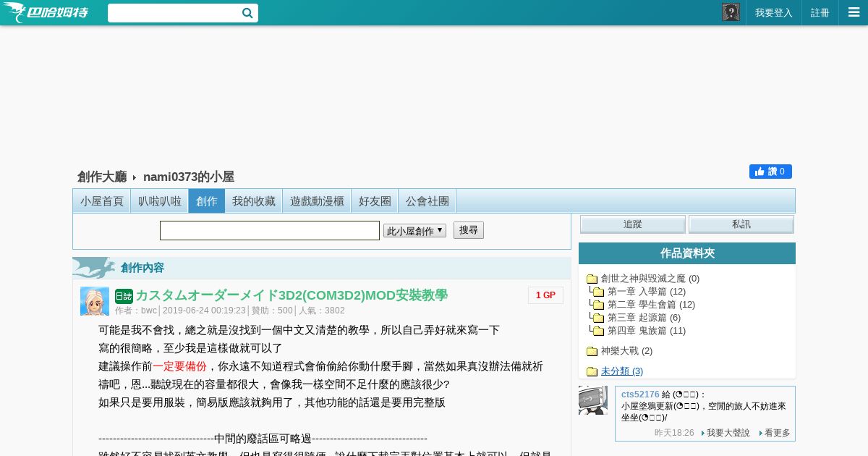Go to 創作大廳 breadcrumb
Screen dimensions: 868x456
pyautogui.click(x=102, y=177)
